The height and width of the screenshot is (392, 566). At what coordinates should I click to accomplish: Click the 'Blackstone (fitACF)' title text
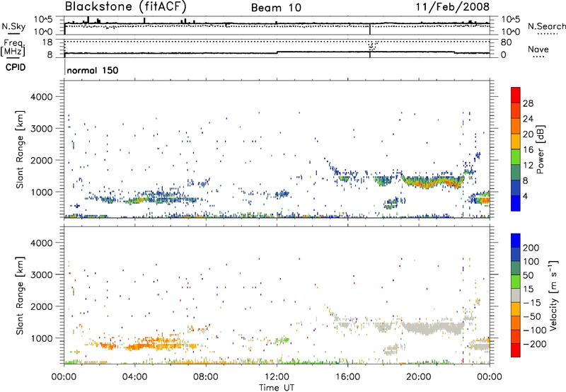tap(125, 6)
